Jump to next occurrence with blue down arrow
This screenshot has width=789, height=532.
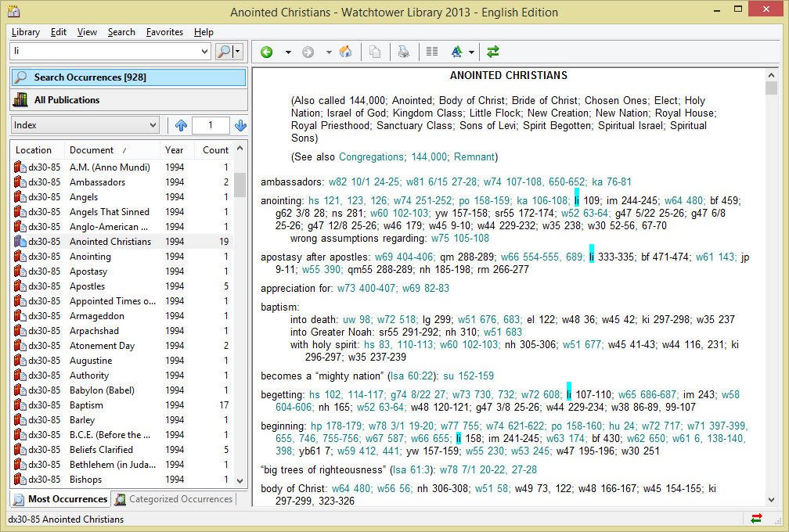pyautogui.click(x=240, y=125)
